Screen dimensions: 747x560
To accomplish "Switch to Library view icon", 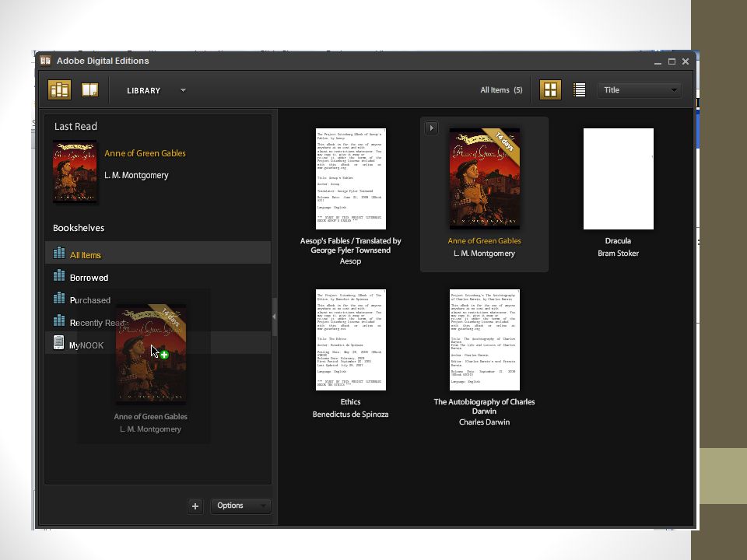I will [60, 90].
